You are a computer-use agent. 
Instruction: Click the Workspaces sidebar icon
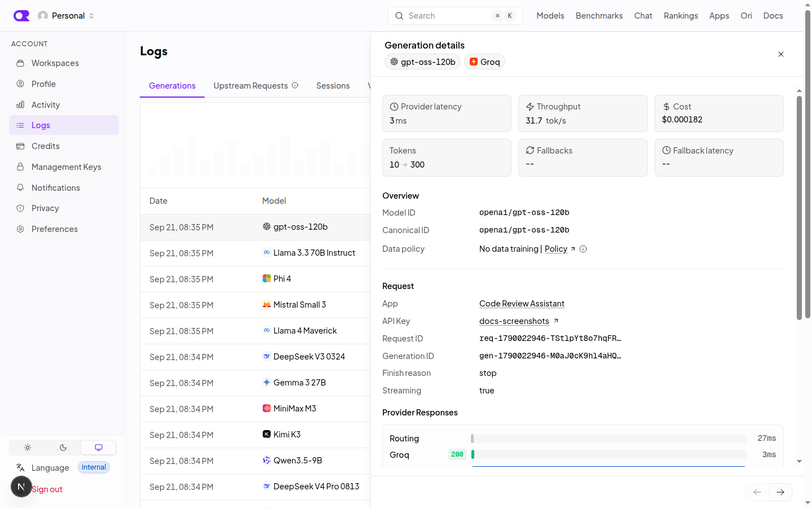pyautogui.click(x=20, y=63)
